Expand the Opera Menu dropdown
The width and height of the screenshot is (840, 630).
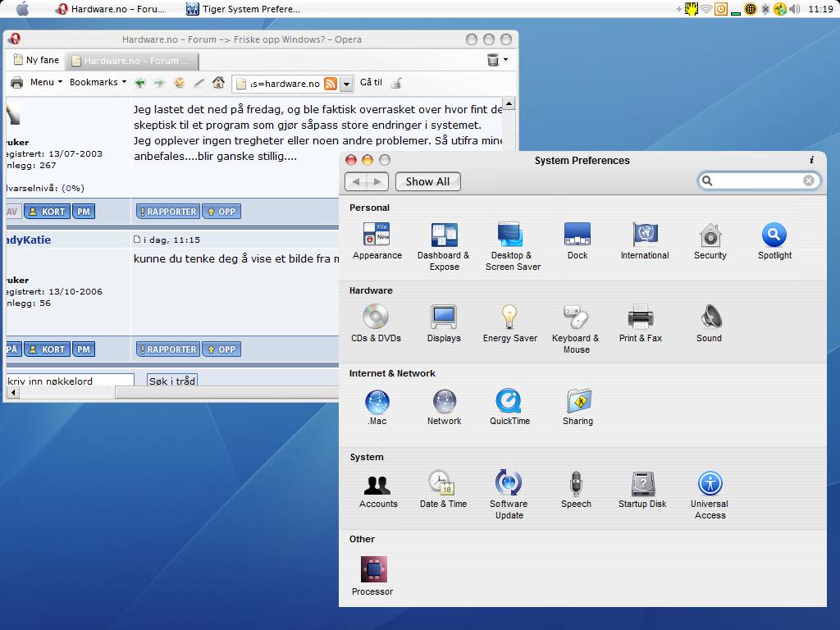point(46,83)
